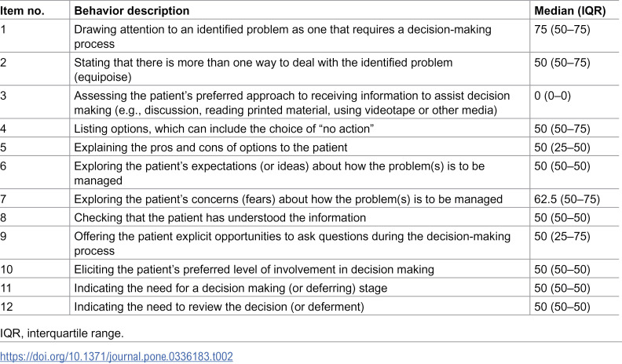Click the '50 (25–75)' value in row 9
The image size is (622, 364).
[x=562, y=236]
